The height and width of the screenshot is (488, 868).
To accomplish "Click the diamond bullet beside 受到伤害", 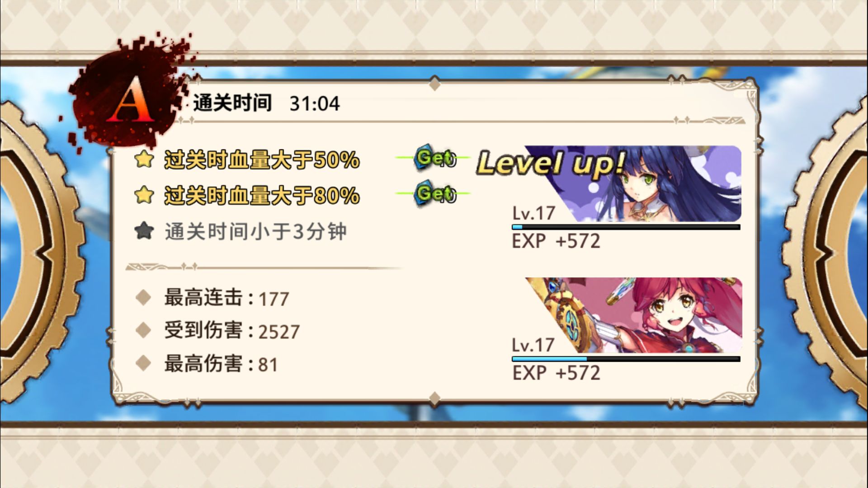I will (143, 330).
